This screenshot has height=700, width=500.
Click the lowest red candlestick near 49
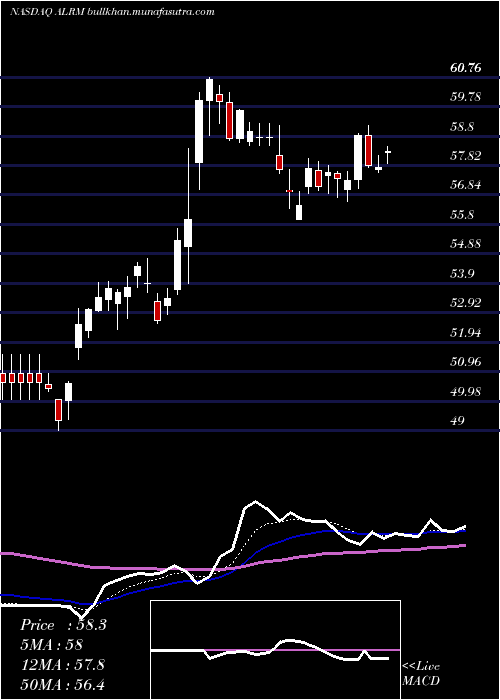click(x=58, y=414)
